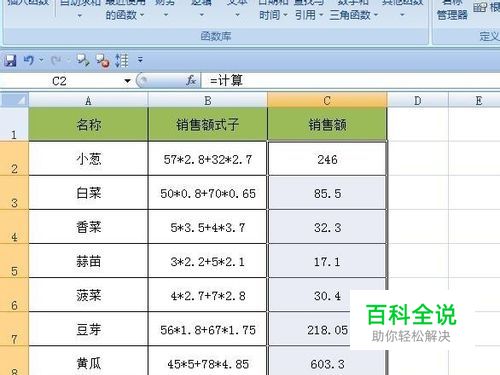The height and width of the screenshot is (375, 500).
Task: Select cell with 57*2.8+32*2.7
Action: (208, 159)
